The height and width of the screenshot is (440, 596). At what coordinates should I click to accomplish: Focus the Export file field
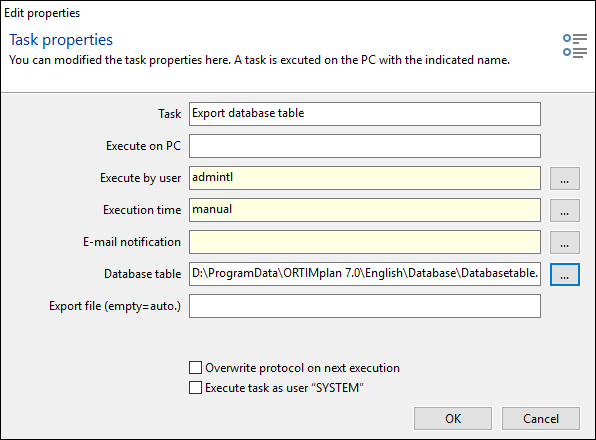(x=365, y=306)
